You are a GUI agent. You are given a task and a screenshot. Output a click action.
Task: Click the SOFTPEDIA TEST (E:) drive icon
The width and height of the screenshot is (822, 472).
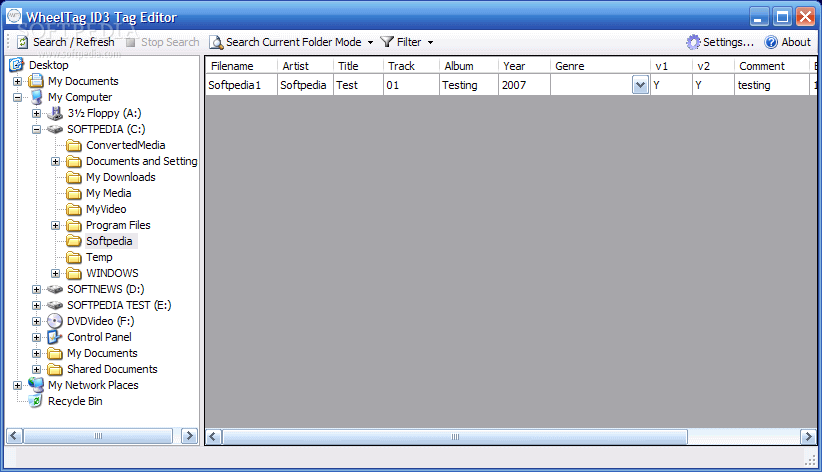[x=55, y=305]
